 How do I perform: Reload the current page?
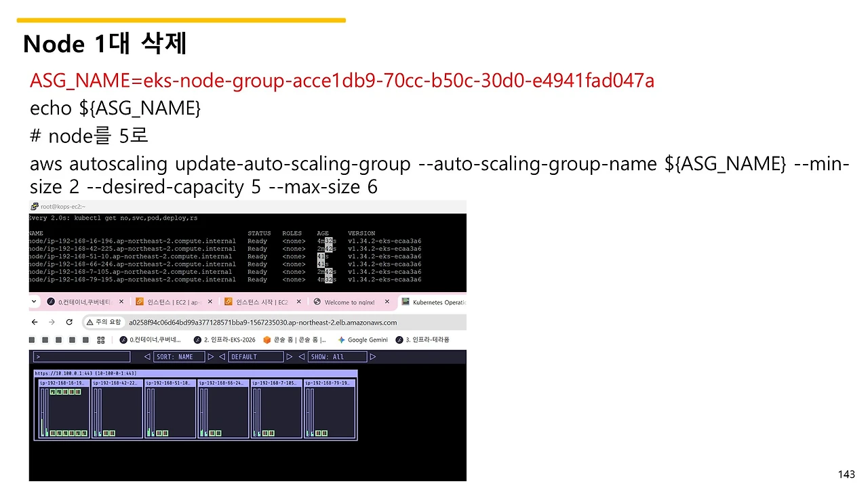[69, 322]
